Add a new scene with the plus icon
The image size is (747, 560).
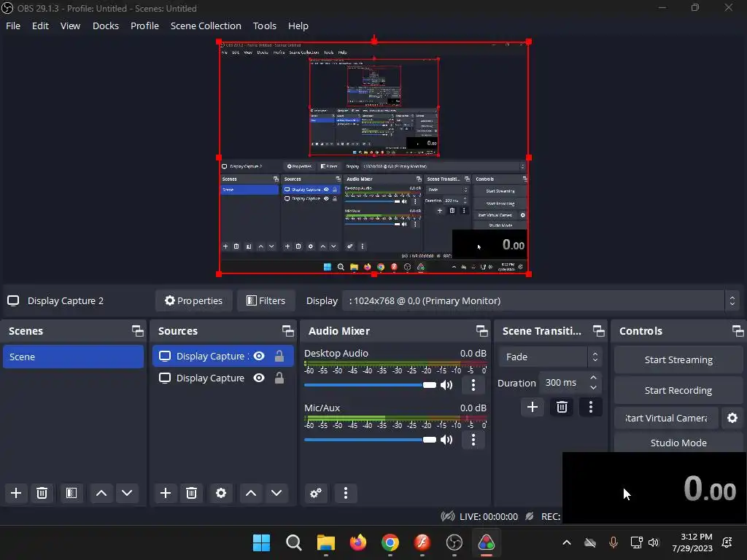pos(16,493)
